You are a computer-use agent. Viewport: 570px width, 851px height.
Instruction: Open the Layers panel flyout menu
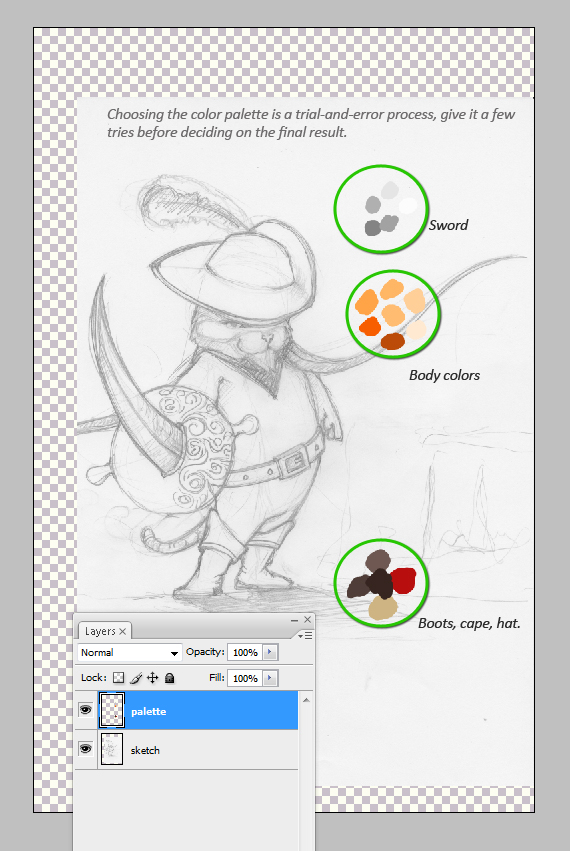pyautogui.click(x=305, y=635)
